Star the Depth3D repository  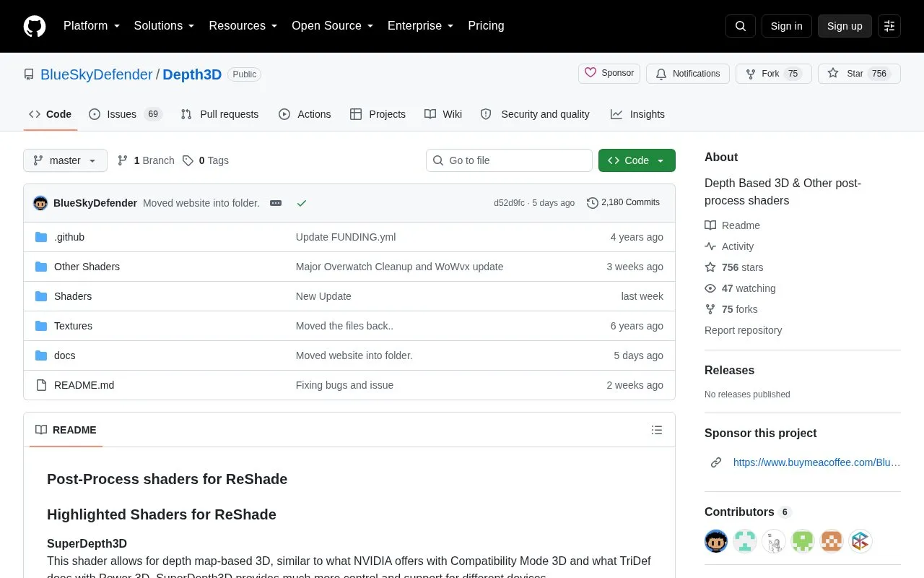coord(859,74)
